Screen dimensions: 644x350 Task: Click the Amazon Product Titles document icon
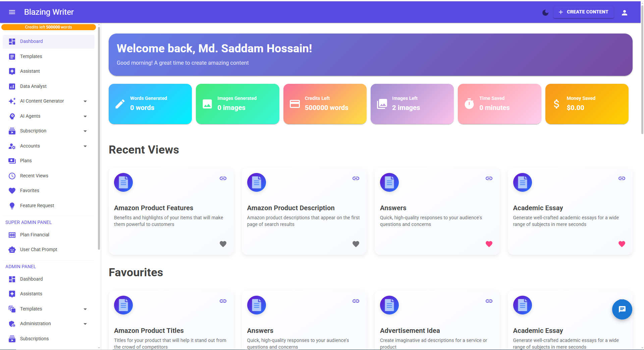pos(123,305)
